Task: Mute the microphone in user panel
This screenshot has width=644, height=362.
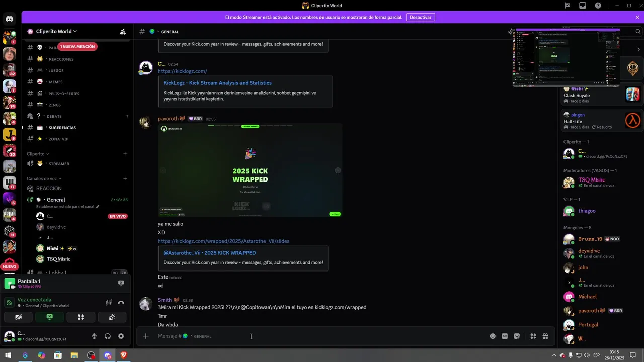Action: click(94, 336)
